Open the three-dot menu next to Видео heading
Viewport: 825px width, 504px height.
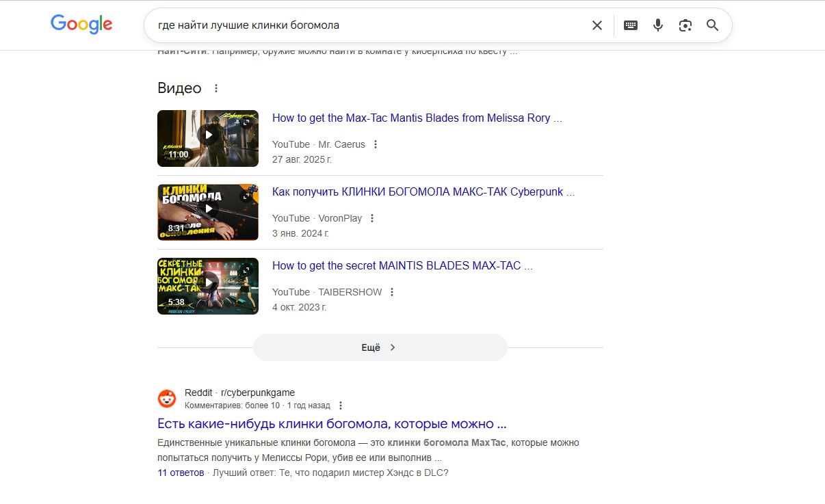click(216, 88)
